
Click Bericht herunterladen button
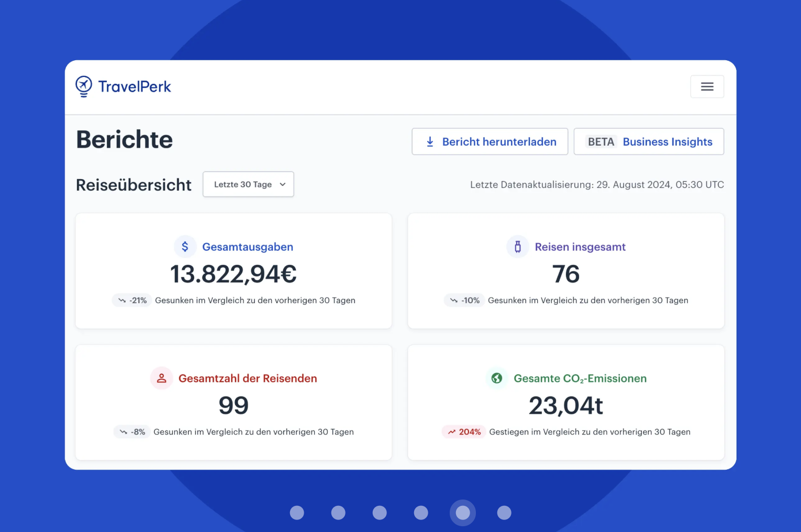pyautogui.click(x=490, y=141)
